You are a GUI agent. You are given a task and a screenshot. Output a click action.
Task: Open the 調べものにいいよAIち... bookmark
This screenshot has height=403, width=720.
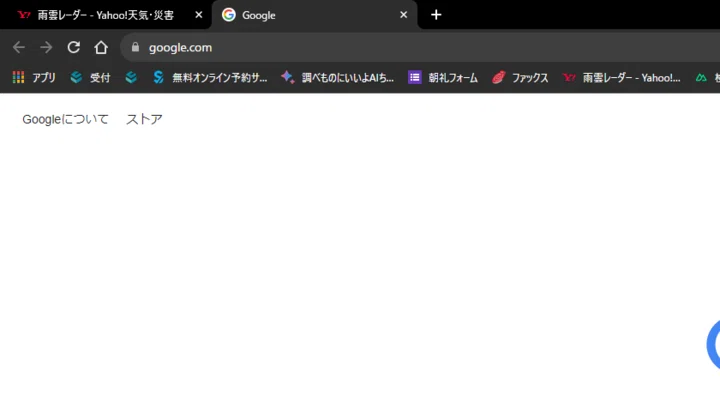[x=338, y=78]
